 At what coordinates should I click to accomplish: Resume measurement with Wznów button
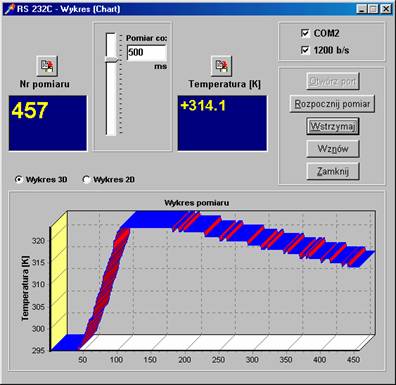[333, 149]
